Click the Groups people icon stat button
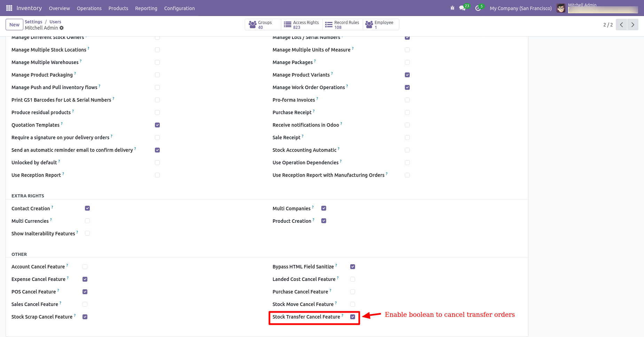644x337 pixels. (253, 24)
